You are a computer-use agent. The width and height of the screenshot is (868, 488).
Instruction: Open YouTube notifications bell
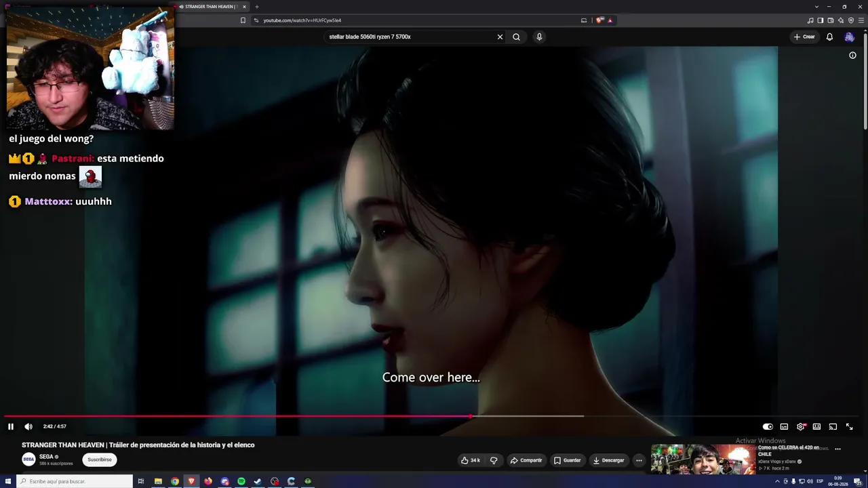829,37
